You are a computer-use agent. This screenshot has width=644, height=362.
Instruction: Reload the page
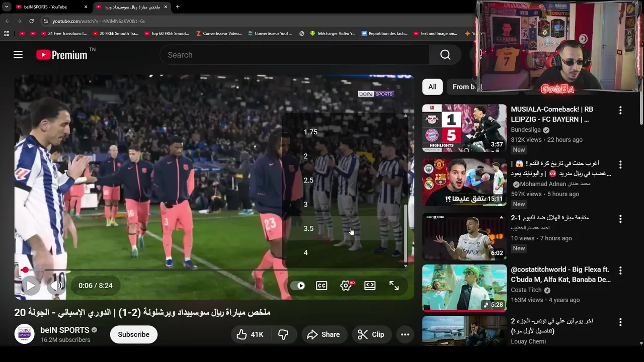(x=31, y=21)
